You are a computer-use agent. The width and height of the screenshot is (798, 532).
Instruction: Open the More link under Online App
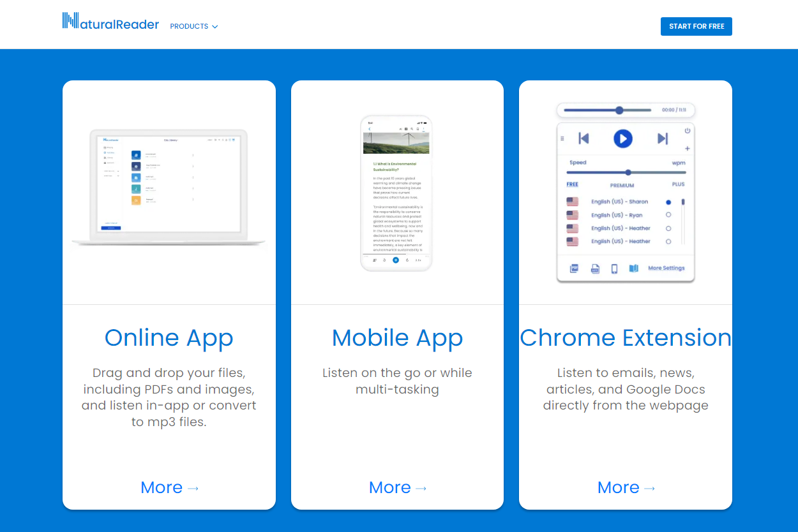pyautogui.click(x=169, y=487)
